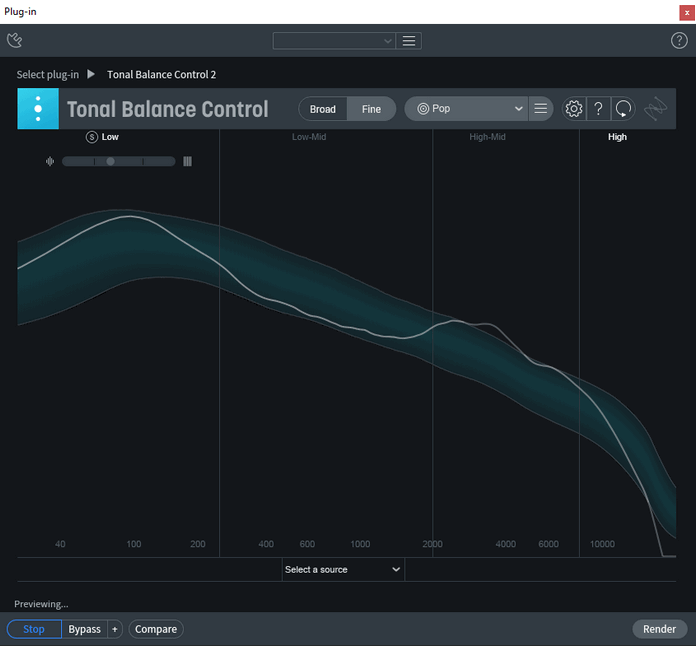
Task: Solo the Low band with the S icon
Action: (92, 137)
